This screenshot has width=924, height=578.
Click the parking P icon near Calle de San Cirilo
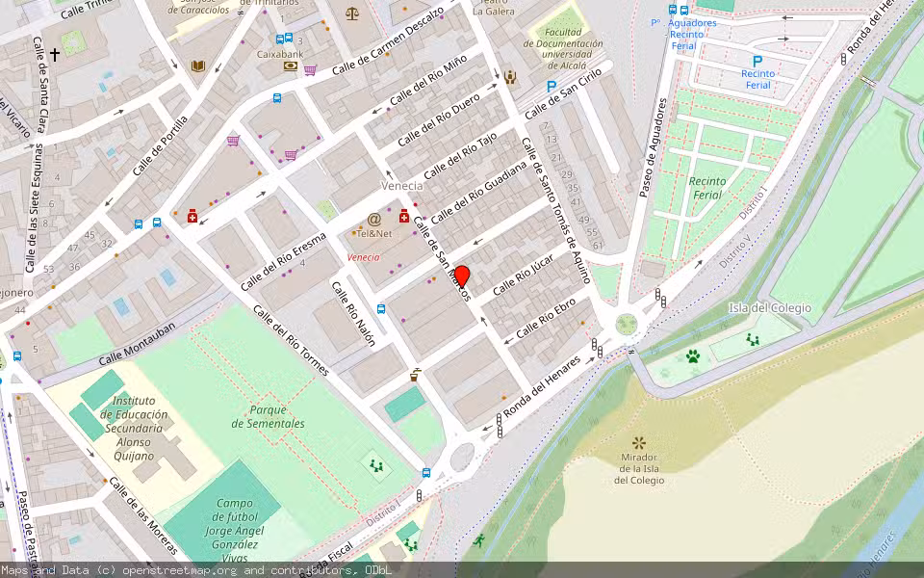pyautogui.click(x=551, y=87)
